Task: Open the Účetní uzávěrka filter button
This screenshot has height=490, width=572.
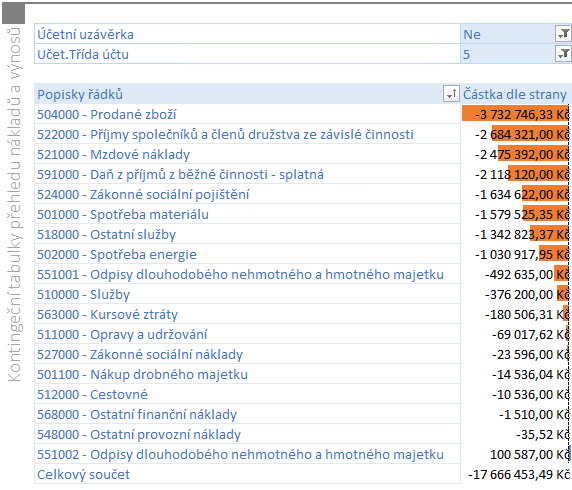Action: [x=563, y=34]
